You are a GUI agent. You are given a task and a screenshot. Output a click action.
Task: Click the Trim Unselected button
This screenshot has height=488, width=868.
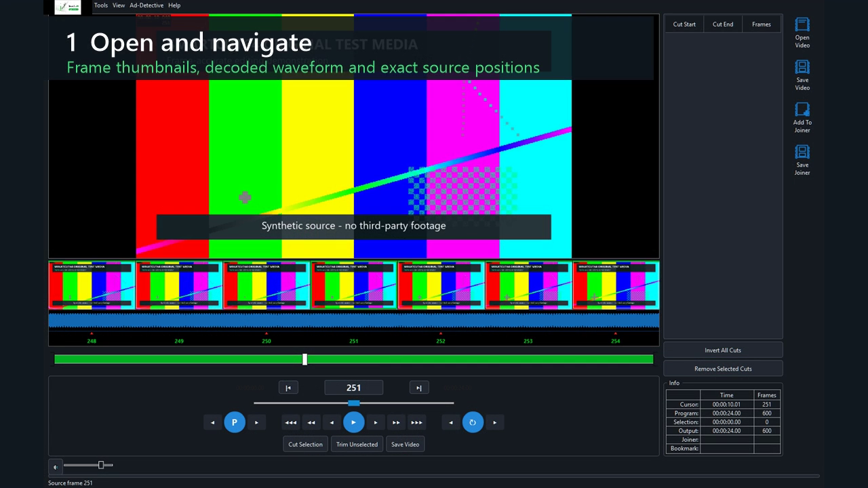357,444
